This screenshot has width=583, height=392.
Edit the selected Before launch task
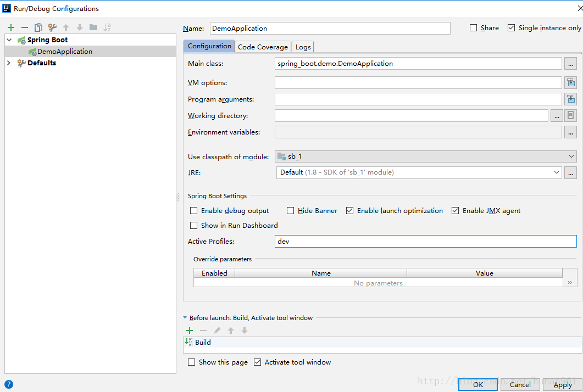tap(216, 331)
